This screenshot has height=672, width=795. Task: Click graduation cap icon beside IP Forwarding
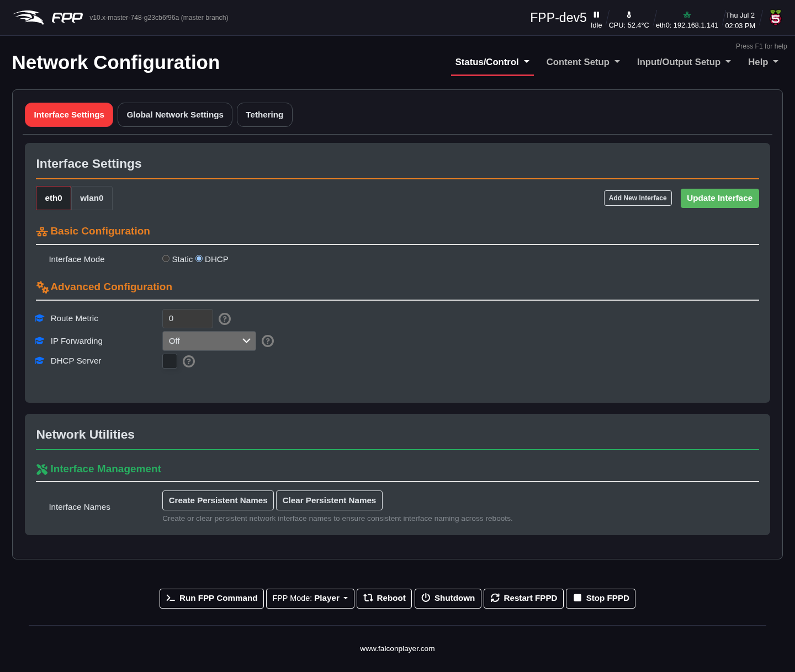[39, 341]
